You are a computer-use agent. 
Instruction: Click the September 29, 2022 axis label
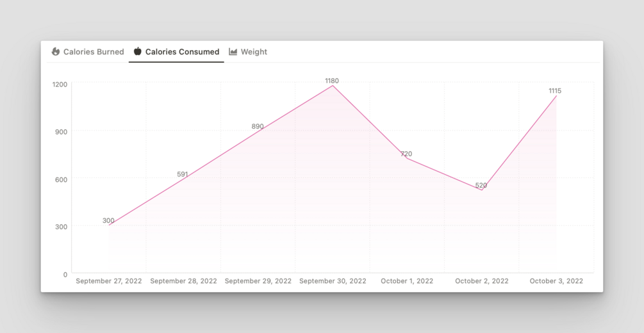pos(258,281)
